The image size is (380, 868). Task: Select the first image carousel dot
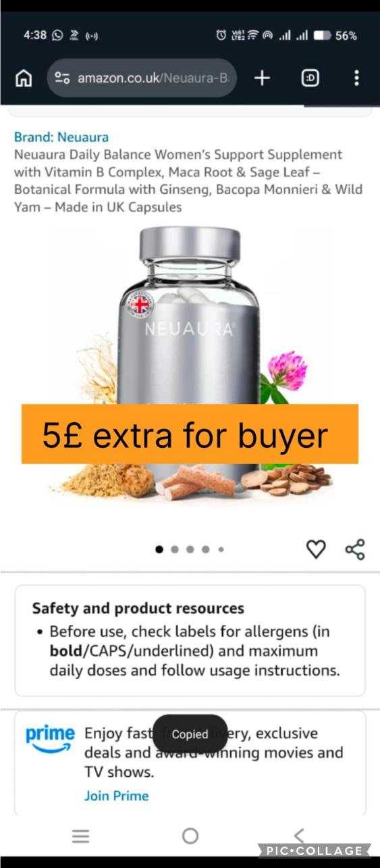159,549
